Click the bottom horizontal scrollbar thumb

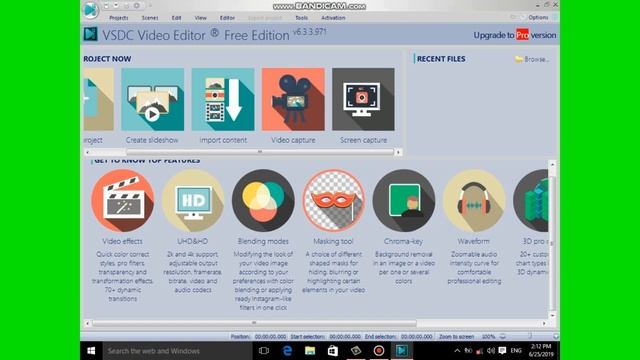[254, 323]
